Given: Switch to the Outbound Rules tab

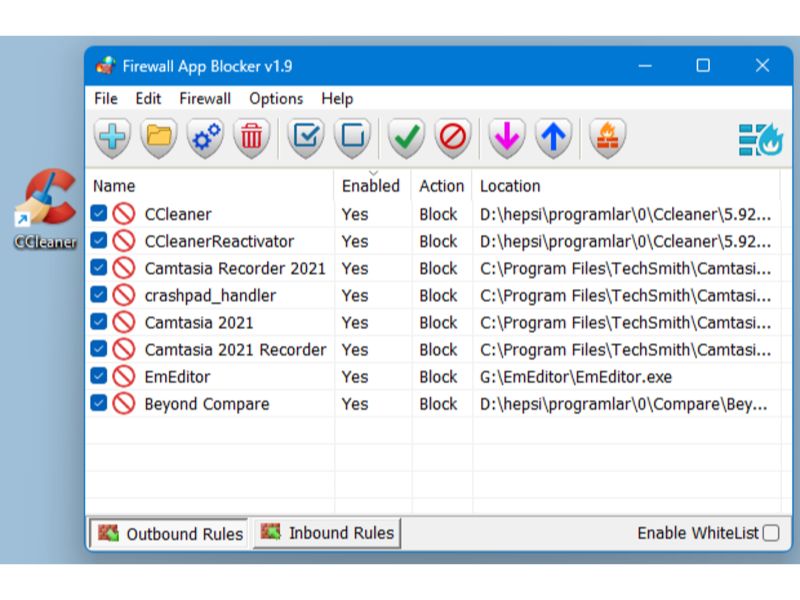Looking at the screenshot, I should 169,534.
